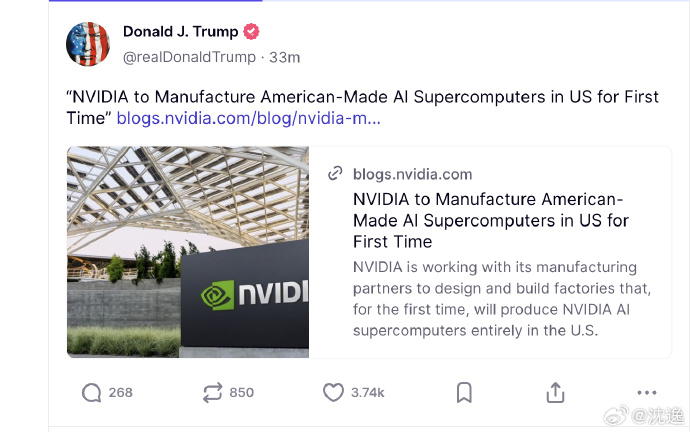Open Donald J. Trump's profile avatar
The height and width of the screenshot is (432, 690).
(x=88, y=44)
